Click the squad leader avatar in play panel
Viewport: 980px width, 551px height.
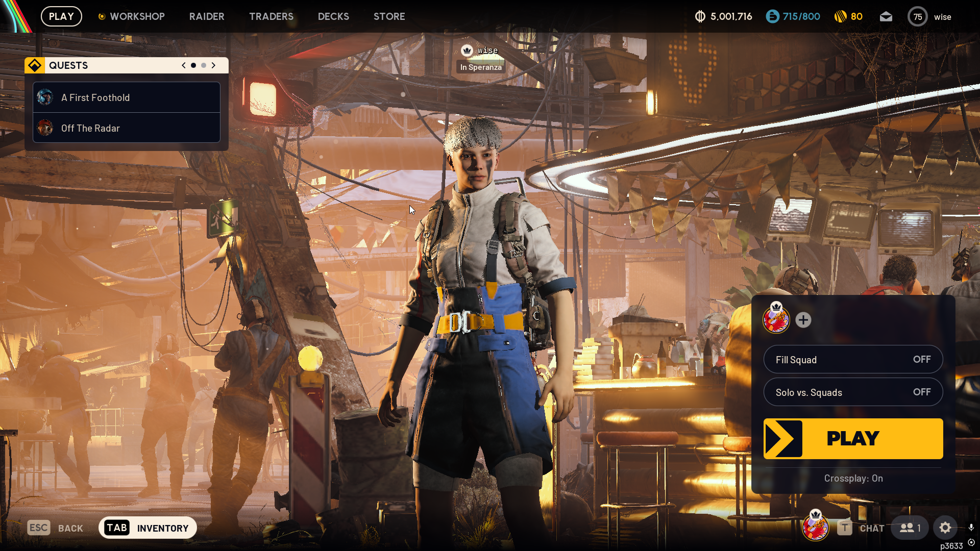point(776,320)
